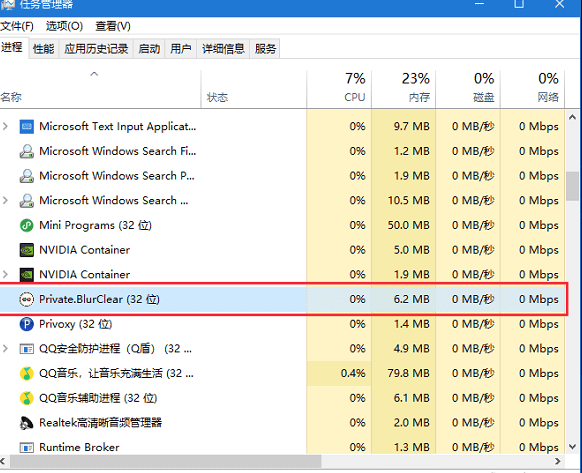
Task: Expand the second NVIDIA Container entry
Action: (x=5, y=274)
